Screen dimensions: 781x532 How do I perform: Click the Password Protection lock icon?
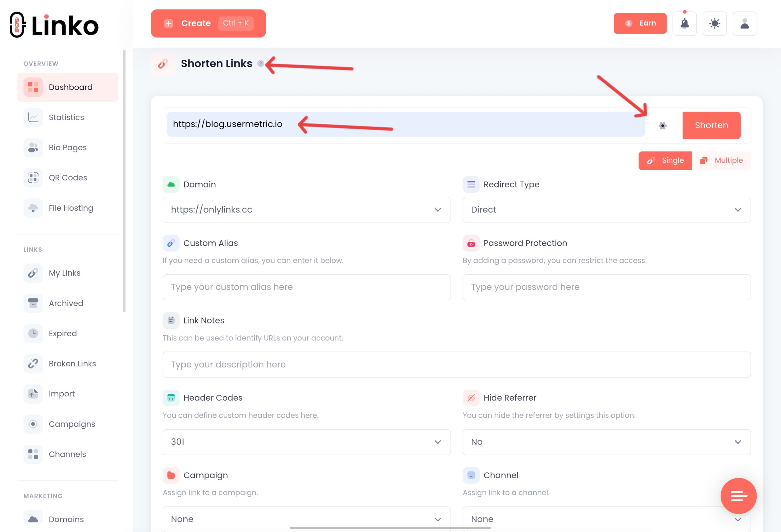471,243
